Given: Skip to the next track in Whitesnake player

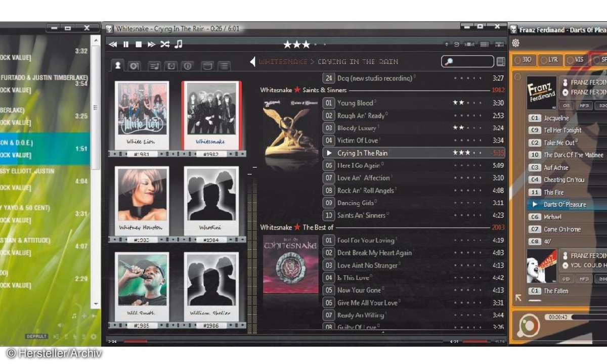Looking at the screenshot, I should coord(151,44).
